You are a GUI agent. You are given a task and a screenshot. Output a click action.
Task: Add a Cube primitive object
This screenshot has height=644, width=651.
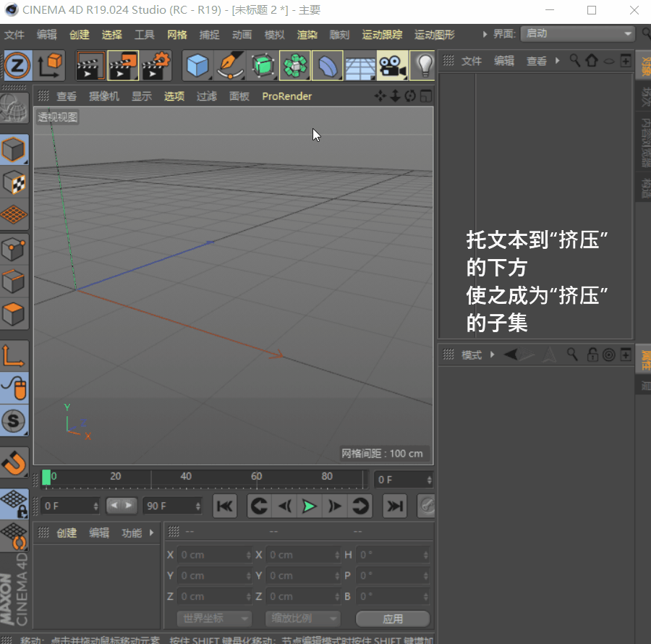(197, 65)
